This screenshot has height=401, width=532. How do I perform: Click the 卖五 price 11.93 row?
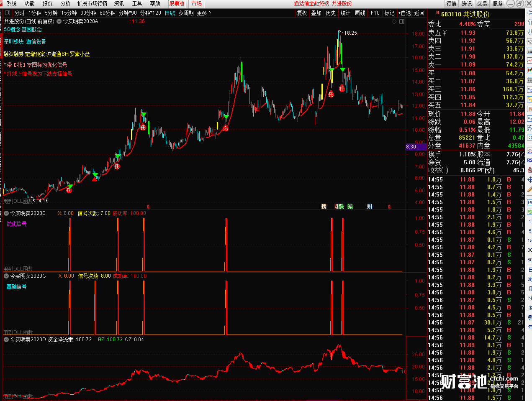(476, 33)
